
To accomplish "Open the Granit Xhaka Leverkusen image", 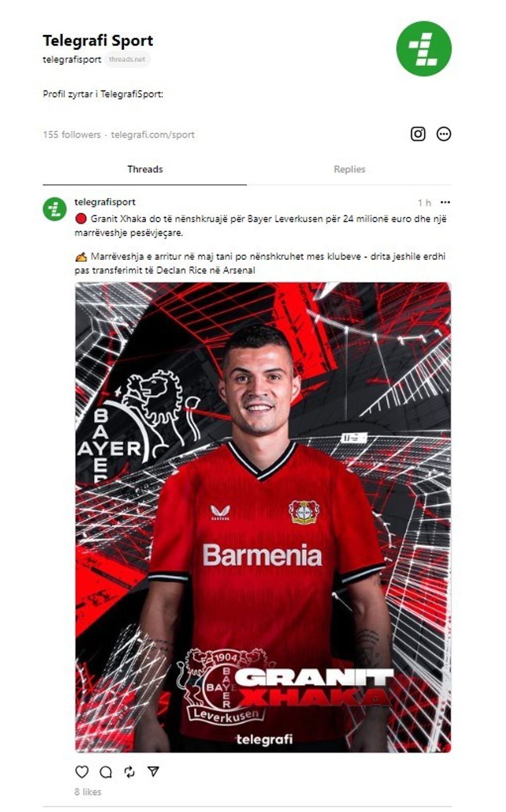I will pyautogui.click(x=263, y=517).
